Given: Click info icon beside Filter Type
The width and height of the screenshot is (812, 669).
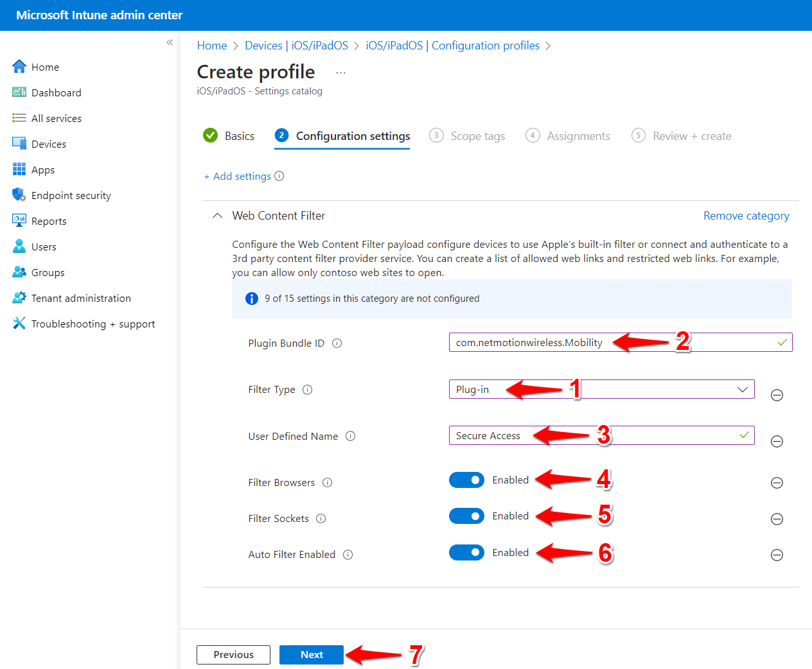Looking at the screenshot, I should point(307,389).
